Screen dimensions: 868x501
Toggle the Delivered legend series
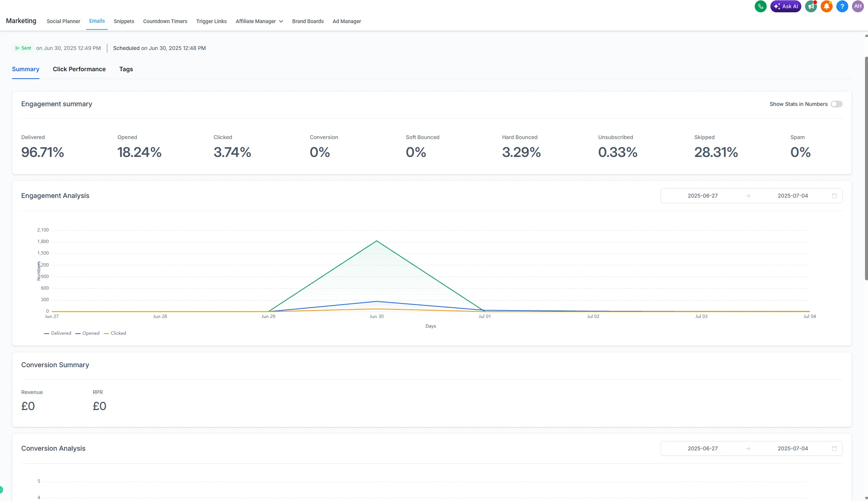pos(57,333)
